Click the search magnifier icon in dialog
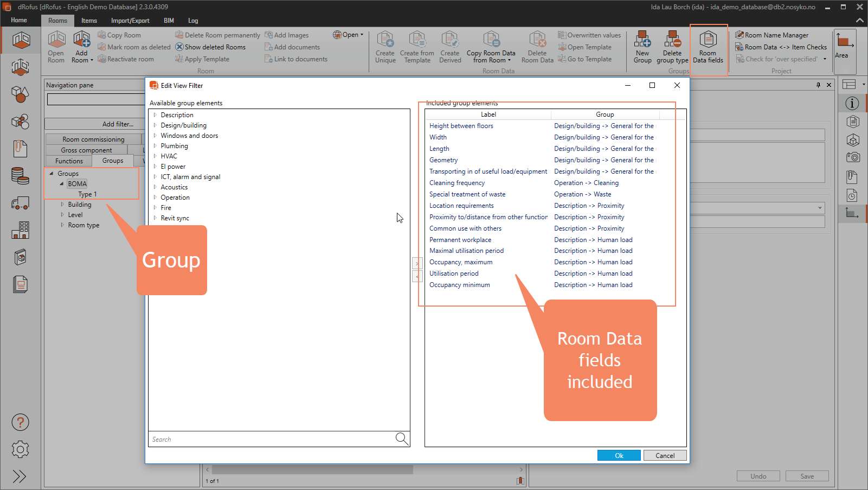Viewport: 868px width, 490px height. tap(402, 439)
